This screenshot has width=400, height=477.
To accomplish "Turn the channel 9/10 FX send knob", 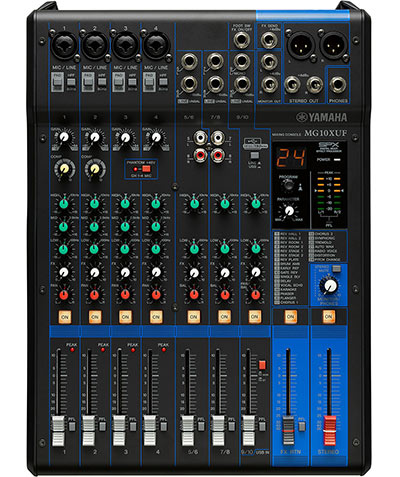I will pos(255,272).
